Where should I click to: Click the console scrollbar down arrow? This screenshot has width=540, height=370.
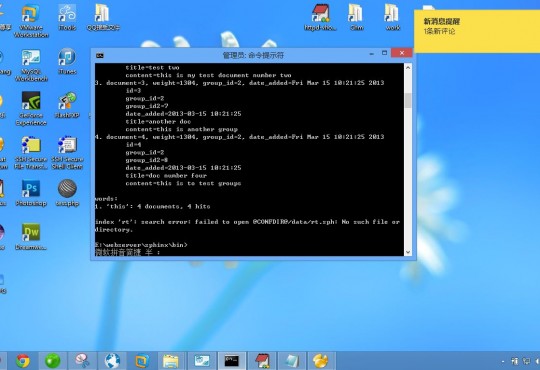click(x=408, y=252)
